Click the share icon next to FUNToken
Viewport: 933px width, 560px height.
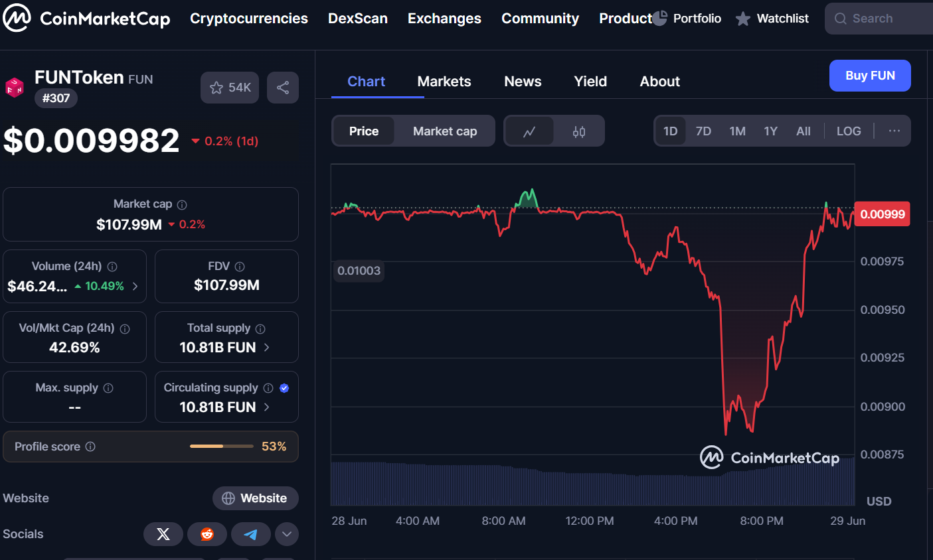[283, 88]
